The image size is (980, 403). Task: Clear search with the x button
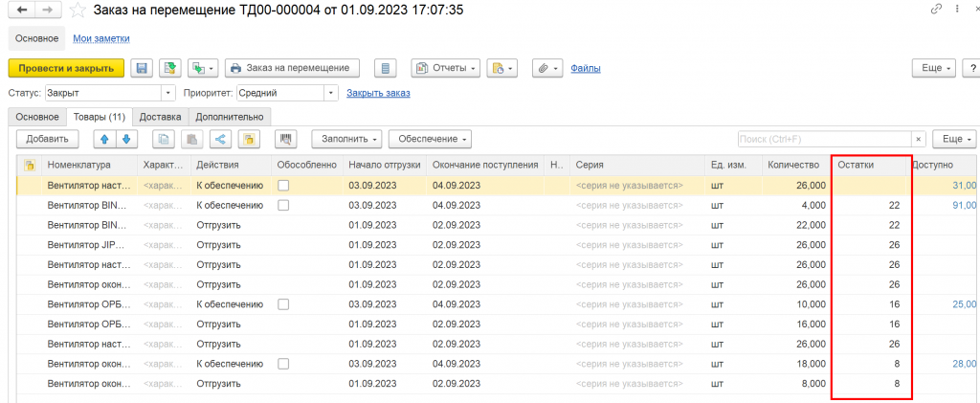[918, 139]
